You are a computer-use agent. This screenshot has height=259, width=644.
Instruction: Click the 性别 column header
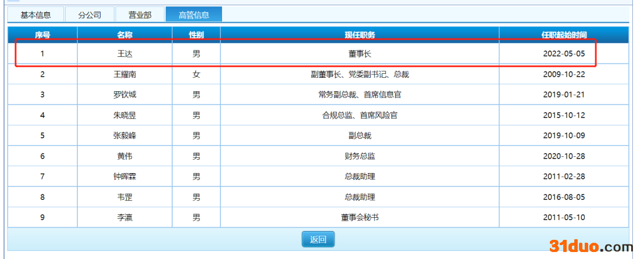pos(196,35)
